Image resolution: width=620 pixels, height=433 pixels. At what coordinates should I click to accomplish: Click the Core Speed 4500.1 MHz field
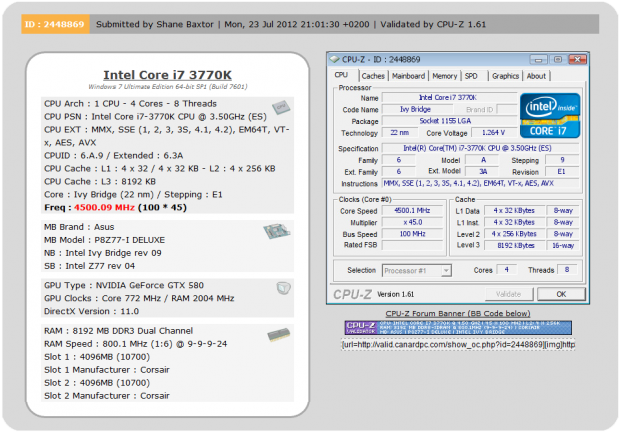pyautogui.click(x=412, y=211)
